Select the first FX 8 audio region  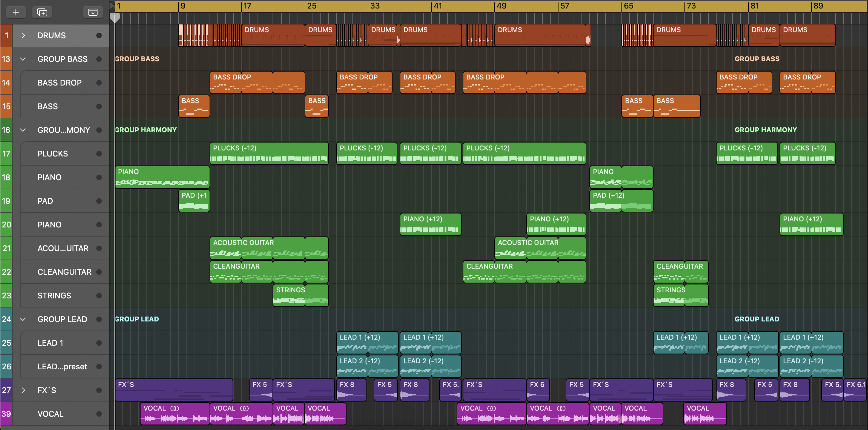click(x=351, y=390)
